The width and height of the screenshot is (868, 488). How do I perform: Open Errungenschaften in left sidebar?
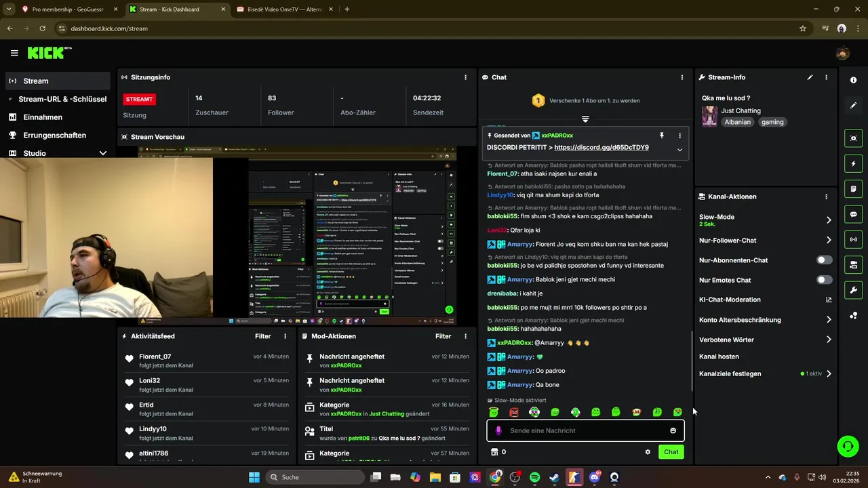coord(58,135)
